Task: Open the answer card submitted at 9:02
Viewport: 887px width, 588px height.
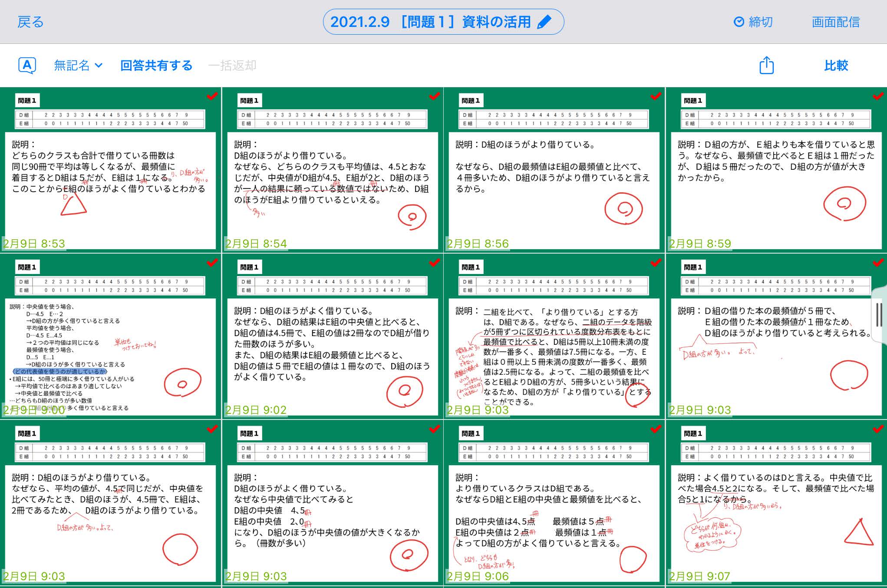Action: [332, 347]
